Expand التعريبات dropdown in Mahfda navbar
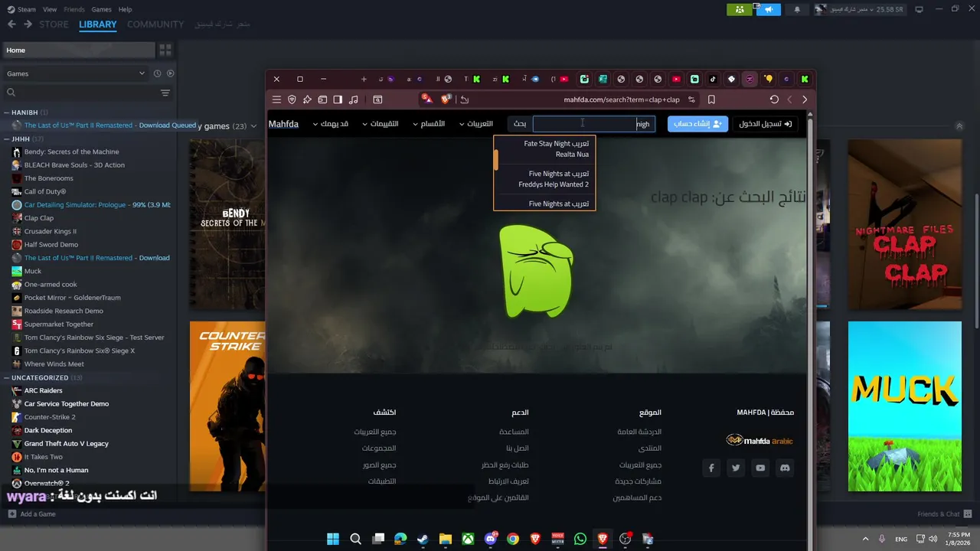Screen dimensions: 980x551 click(476, 124)
